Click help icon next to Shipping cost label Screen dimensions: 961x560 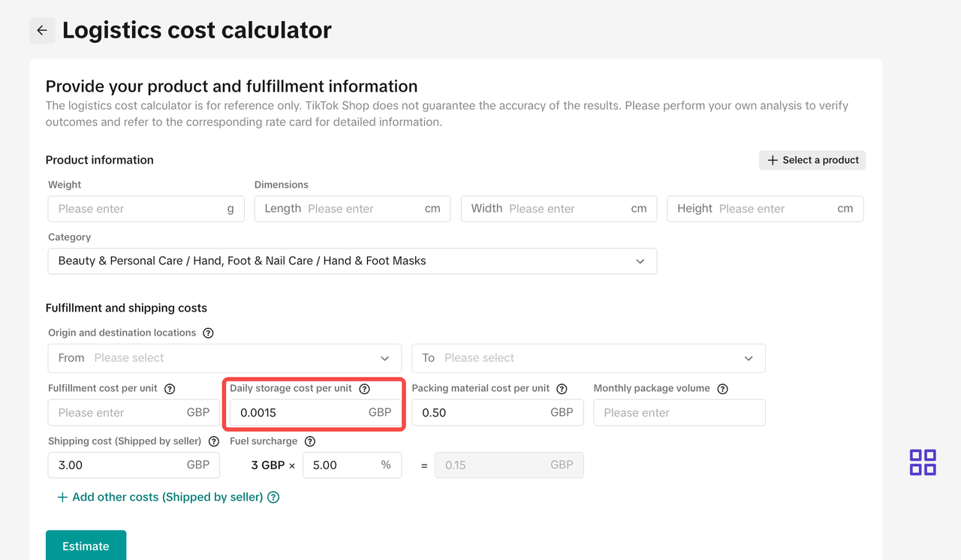click(x=214, y=441)
